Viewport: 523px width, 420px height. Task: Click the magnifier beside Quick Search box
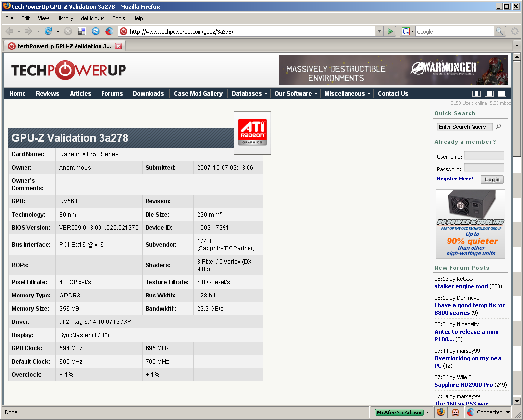(498, 127)
